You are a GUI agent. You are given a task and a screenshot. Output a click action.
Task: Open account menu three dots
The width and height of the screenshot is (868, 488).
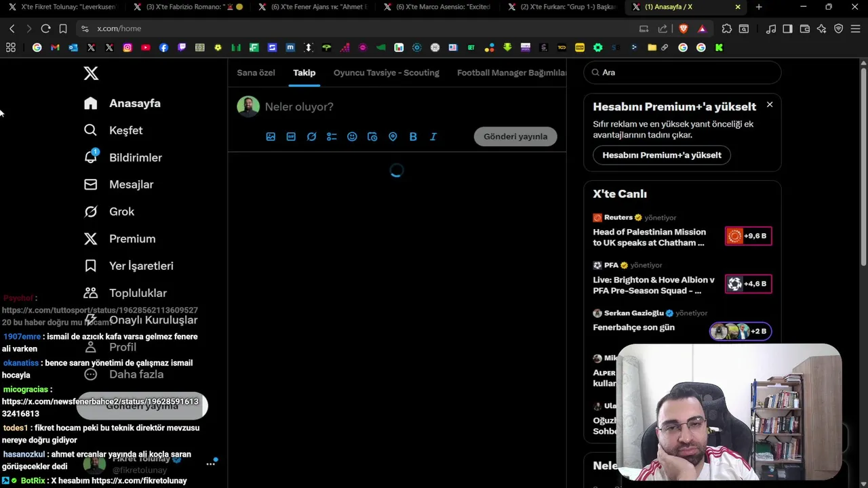click(211, 464)
